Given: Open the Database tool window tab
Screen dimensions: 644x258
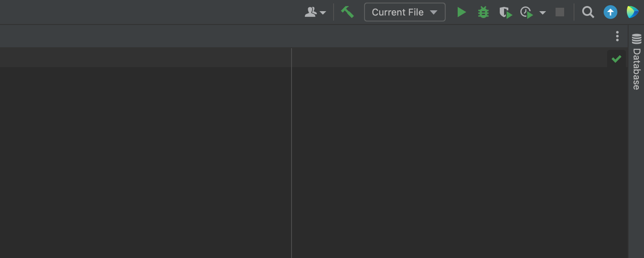Looking at the screenshot, I should point(636,69).
